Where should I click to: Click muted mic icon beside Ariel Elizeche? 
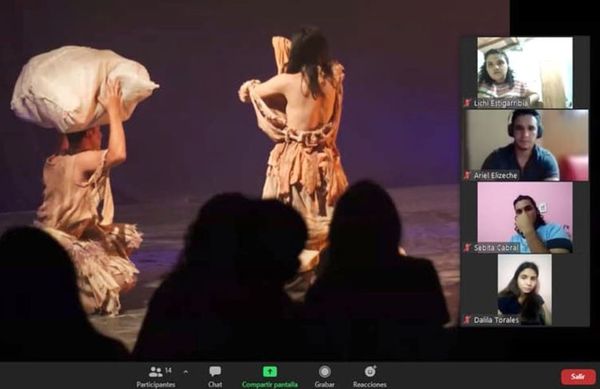(467, 175)
